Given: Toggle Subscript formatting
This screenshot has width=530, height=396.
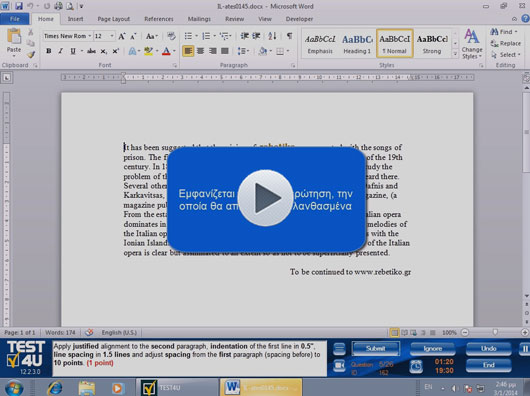Looking at the screenshot, I should 104,51.
